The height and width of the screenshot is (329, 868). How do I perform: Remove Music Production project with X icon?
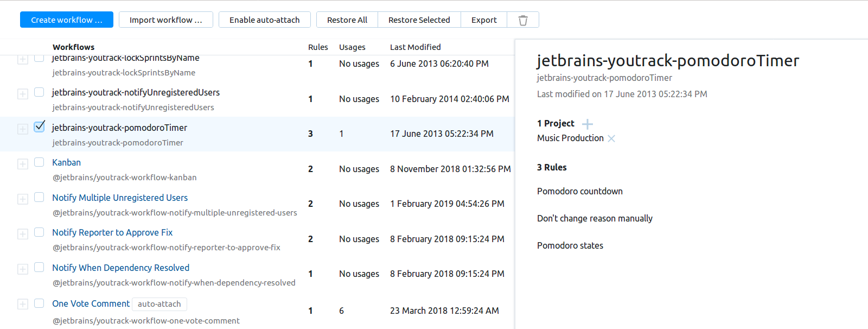point(611,138)
